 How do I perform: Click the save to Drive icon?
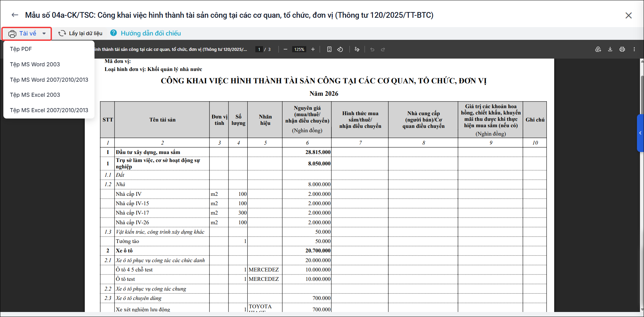click(598, 49)
